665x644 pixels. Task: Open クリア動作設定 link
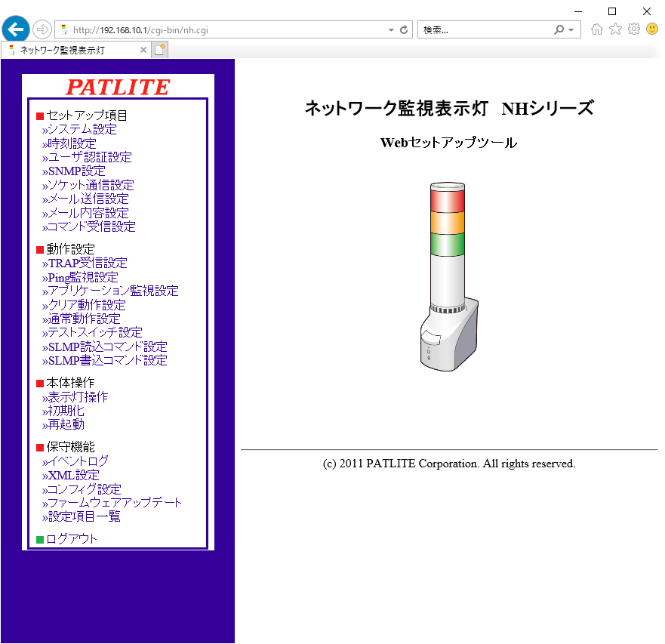coord(84,305)
